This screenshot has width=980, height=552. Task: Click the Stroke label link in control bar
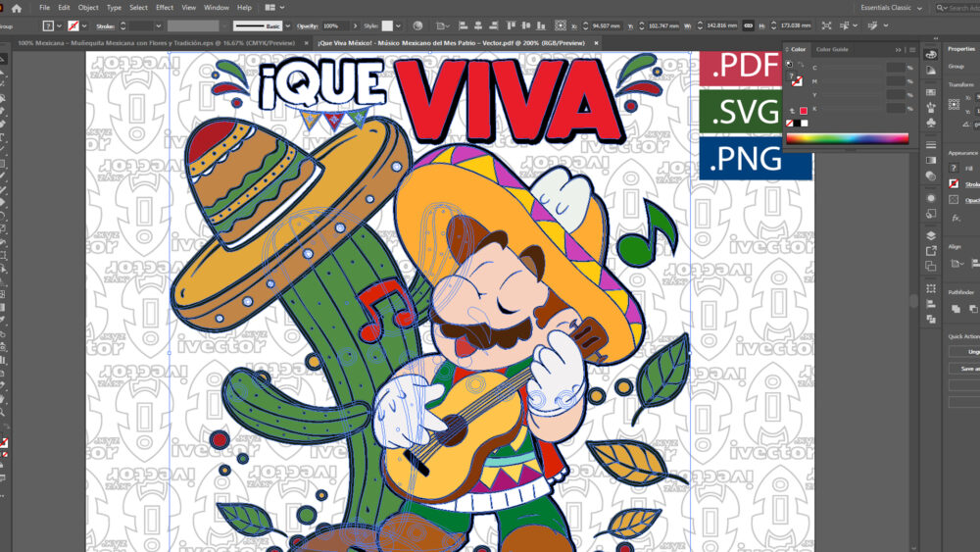[x=105, y=26]
